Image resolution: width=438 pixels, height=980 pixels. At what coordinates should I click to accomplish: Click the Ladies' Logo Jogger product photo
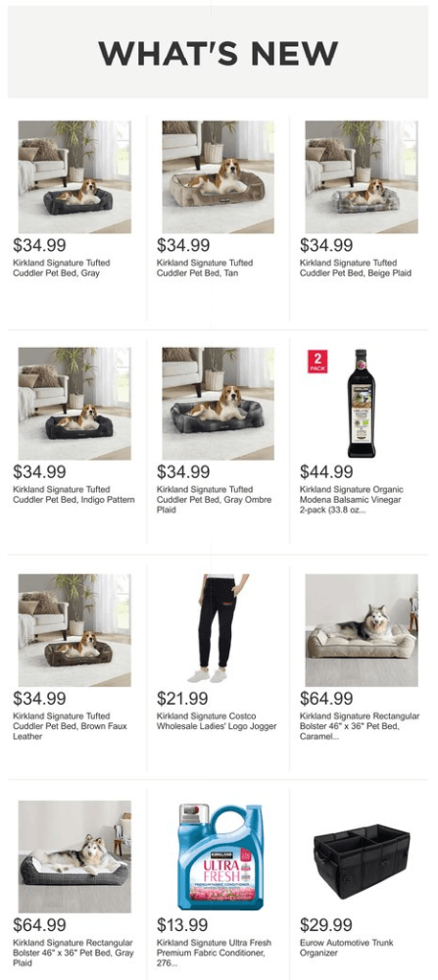click(219, 630)
